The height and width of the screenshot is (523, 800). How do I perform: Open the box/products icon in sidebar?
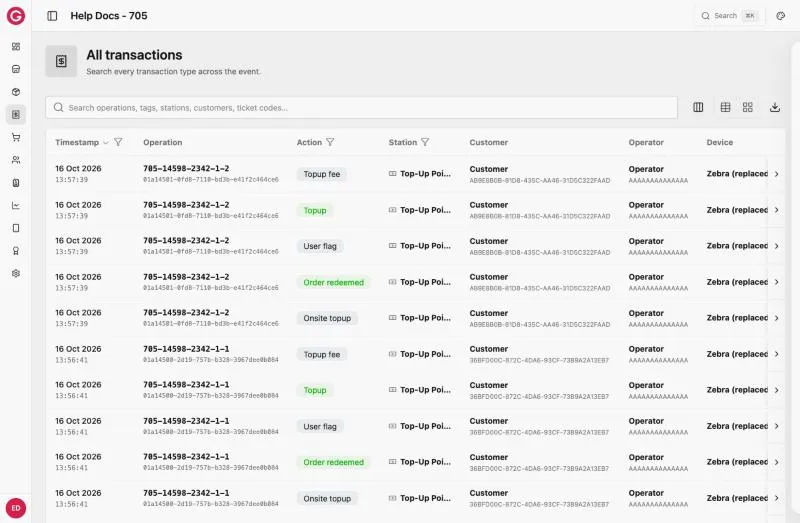(x=16, y=92)
